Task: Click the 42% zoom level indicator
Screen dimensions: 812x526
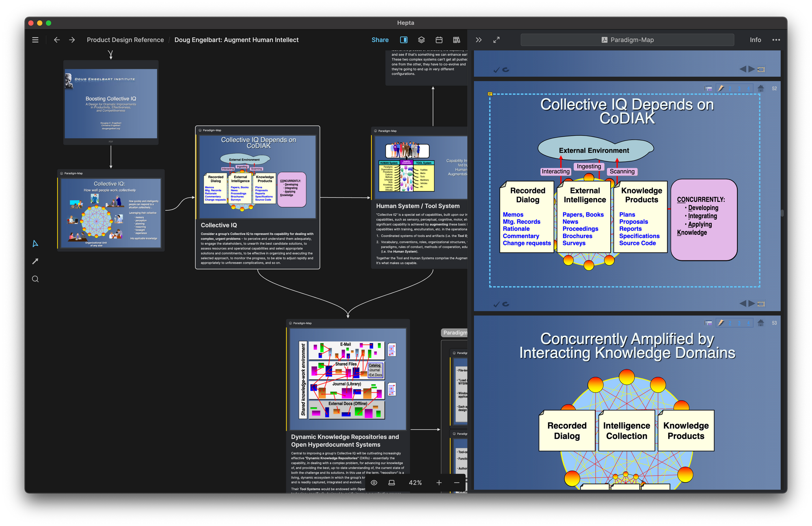Action: pos(415,483)
